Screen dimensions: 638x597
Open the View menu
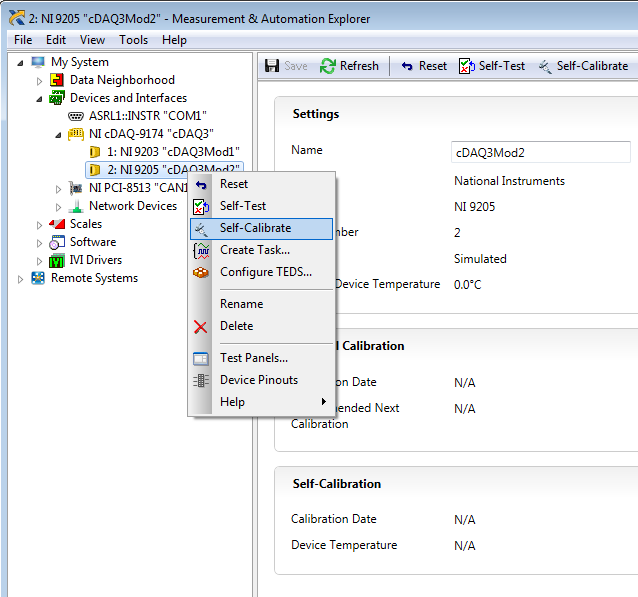pos(92,40)
